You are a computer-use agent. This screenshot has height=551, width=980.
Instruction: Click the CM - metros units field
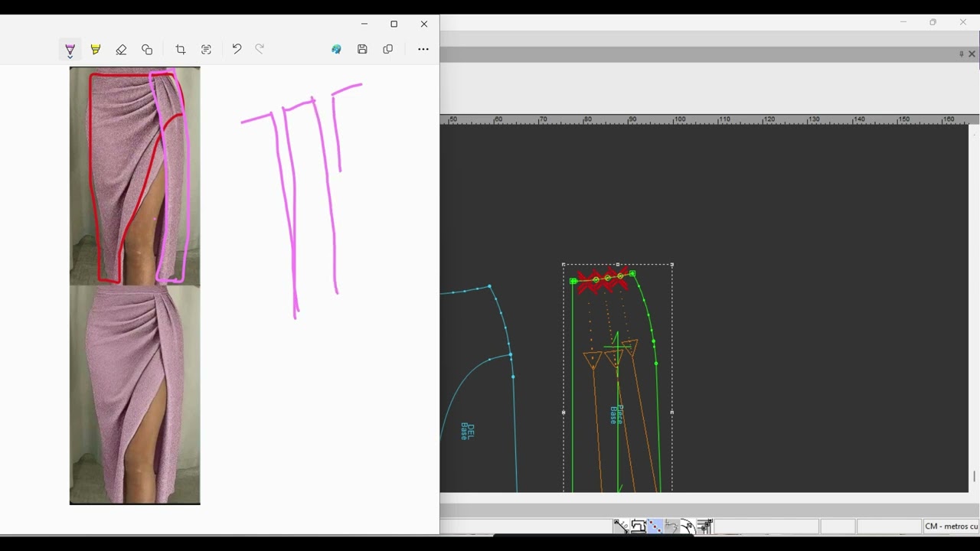click(x=951, y=527)
